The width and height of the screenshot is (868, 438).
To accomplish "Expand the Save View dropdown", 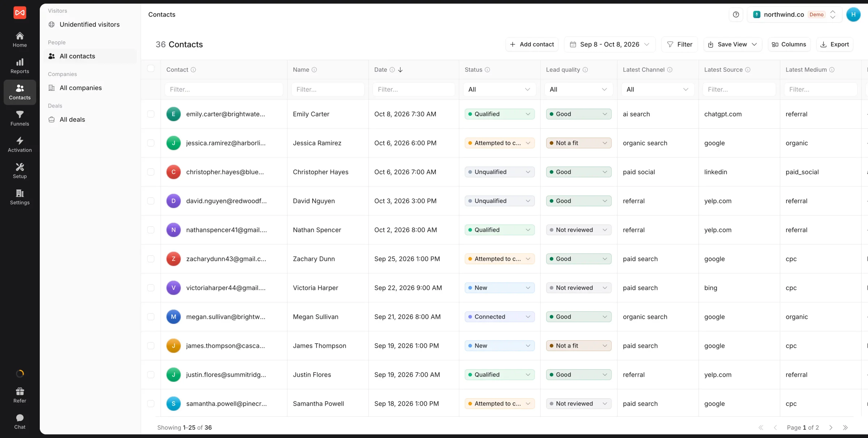I will [733, 44].
